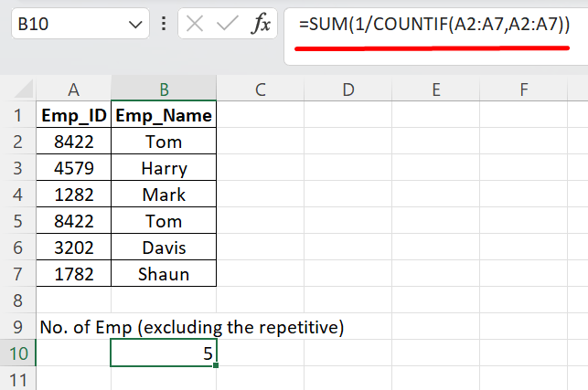Select cell A5 containing 8422
The width and height of the screenshot is (588, 390).
pyautogui.click(x=74, y=221)
